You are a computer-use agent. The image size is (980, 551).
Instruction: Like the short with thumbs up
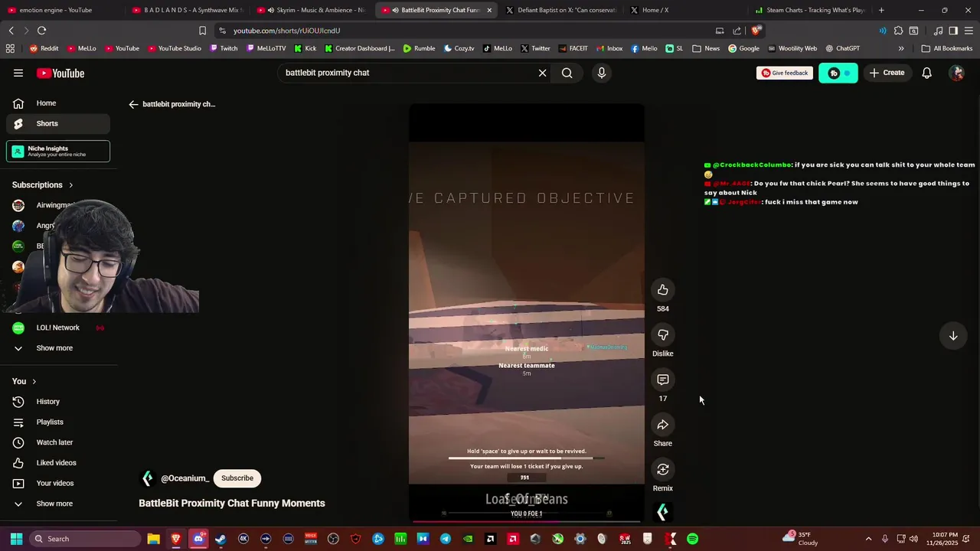coord(663,290)
